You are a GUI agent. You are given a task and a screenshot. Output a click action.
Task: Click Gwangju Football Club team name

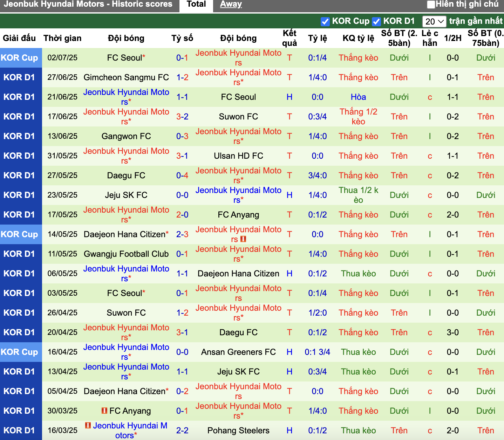[126, 254]
